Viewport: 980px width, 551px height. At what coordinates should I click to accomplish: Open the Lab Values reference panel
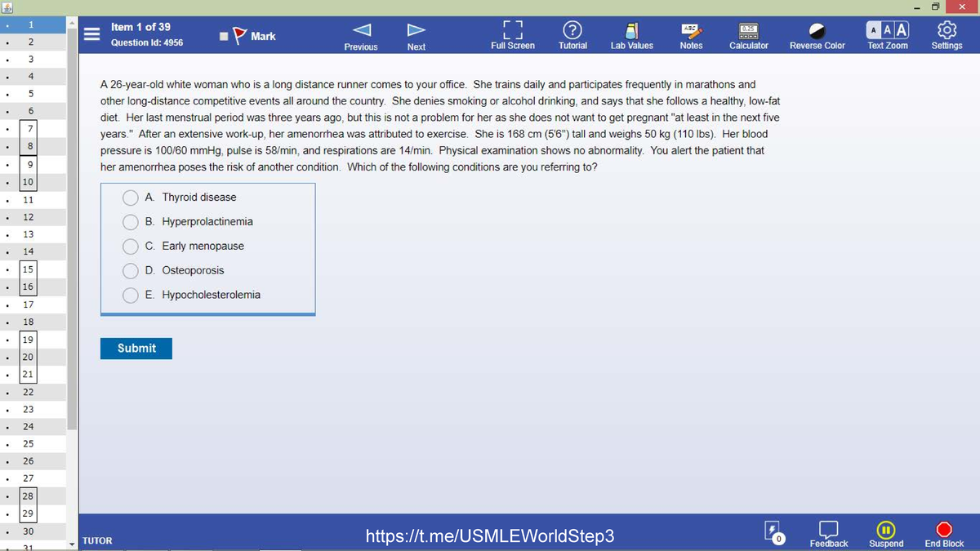631,34
